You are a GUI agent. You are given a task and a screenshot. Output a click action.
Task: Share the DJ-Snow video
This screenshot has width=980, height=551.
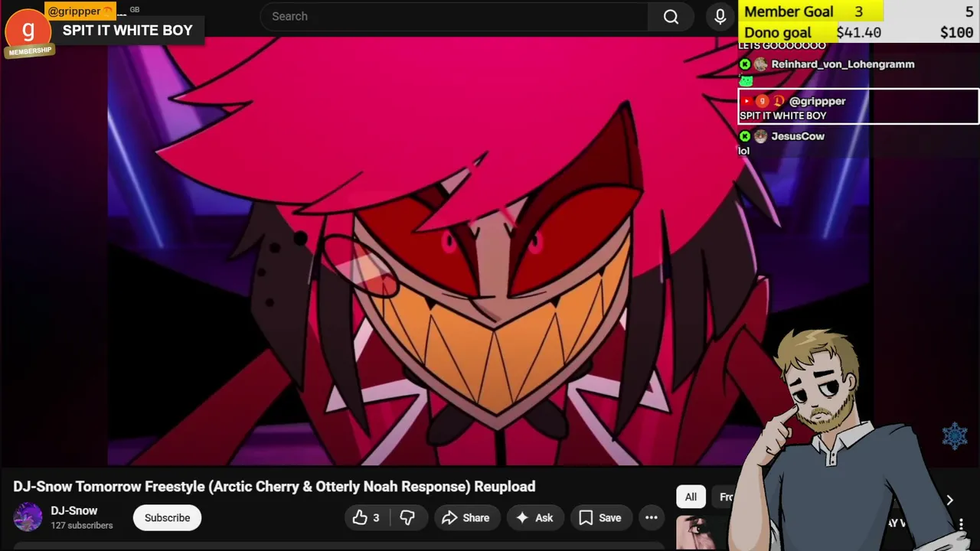(465, 518)
